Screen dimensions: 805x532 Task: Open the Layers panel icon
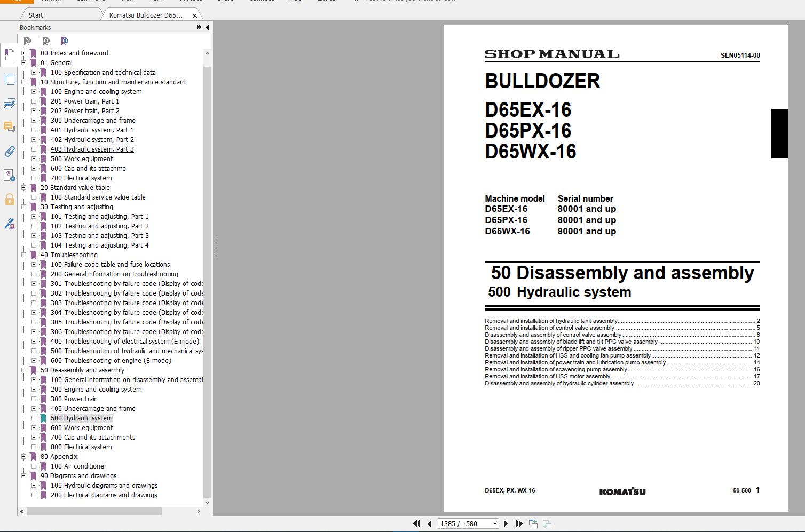coord(9,104)
